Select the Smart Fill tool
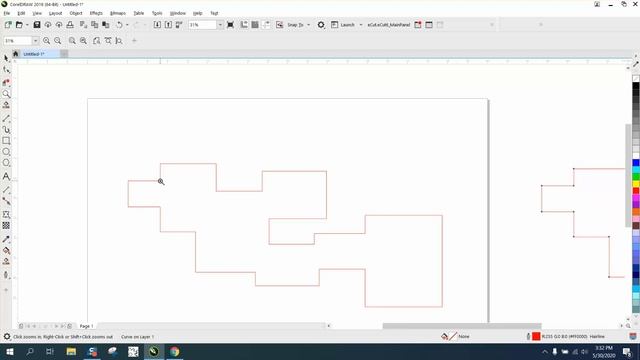 (6, 261)
